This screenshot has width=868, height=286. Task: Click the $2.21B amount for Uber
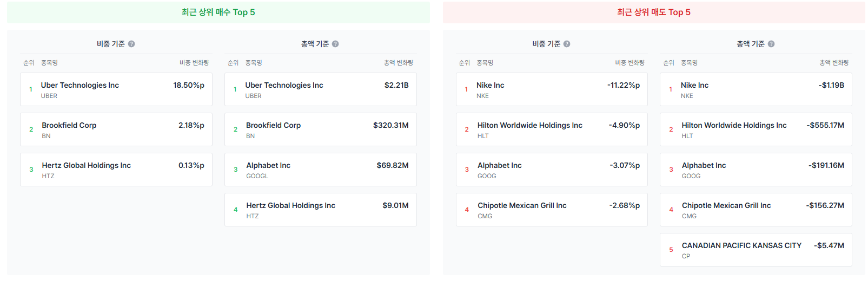coord(396,85)
